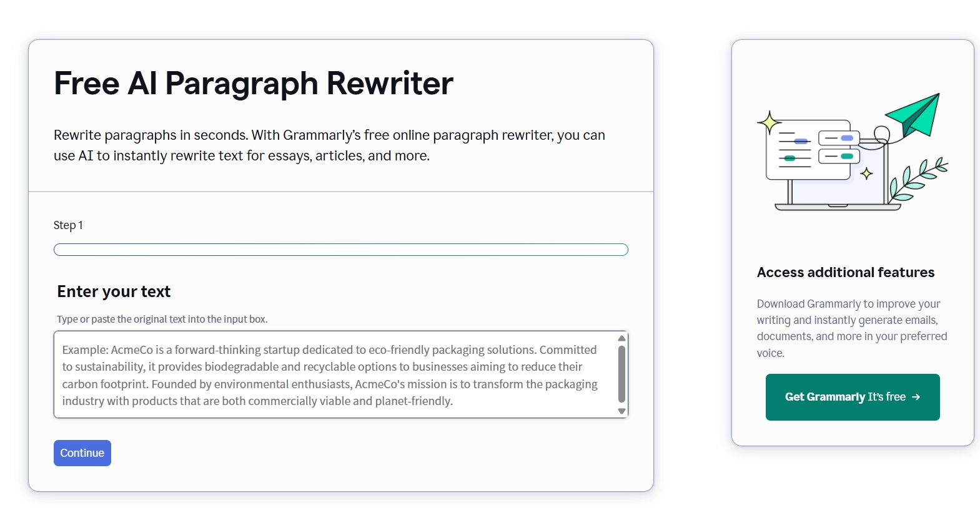Click the Free AI Paragraph Rewriter heading

pos(254,84)
